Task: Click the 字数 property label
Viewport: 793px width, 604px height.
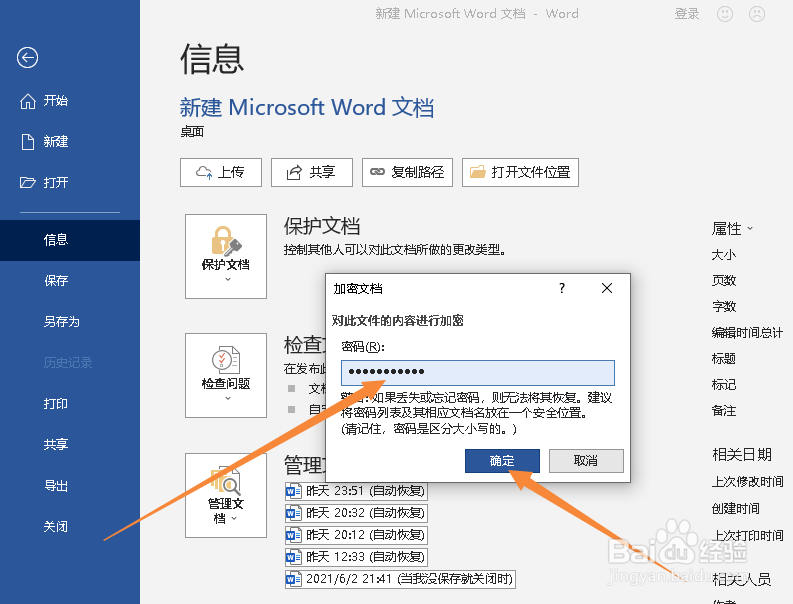Action: coord(724,307)
